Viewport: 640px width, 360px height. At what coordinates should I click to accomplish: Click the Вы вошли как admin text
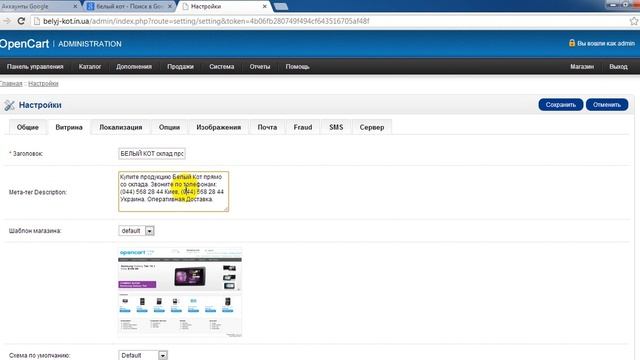[606, 43]
